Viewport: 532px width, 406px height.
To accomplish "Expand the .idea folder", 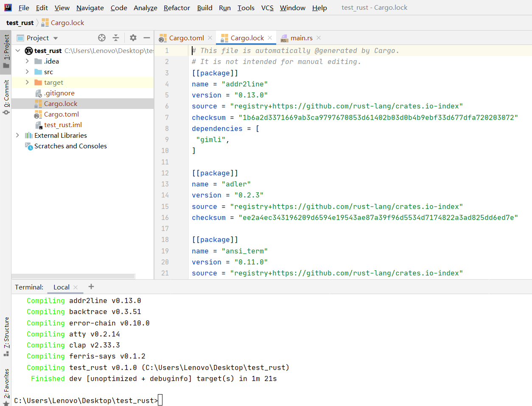I will [27, 61].
